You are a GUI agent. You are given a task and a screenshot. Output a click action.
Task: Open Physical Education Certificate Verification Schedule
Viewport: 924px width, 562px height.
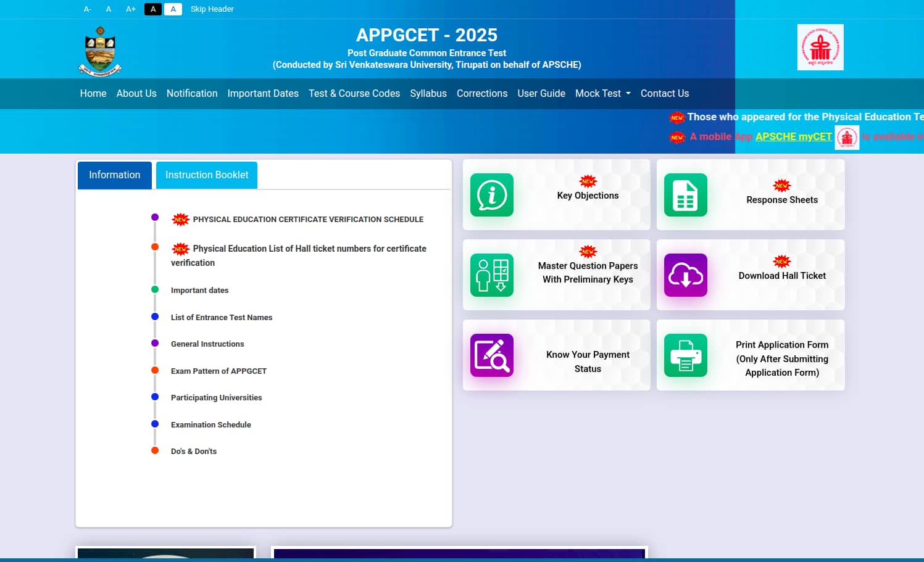(x=308, y=220)
